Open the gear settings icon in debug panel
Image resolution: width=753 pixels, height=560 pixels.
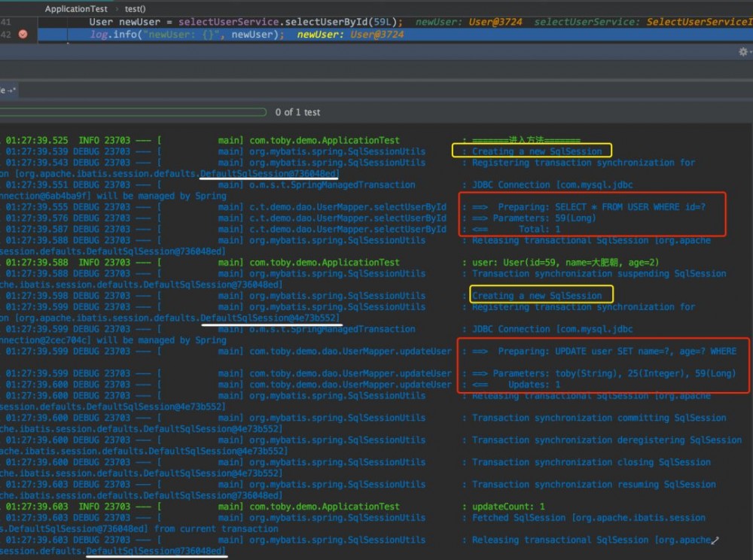click(x=742, y=52)
